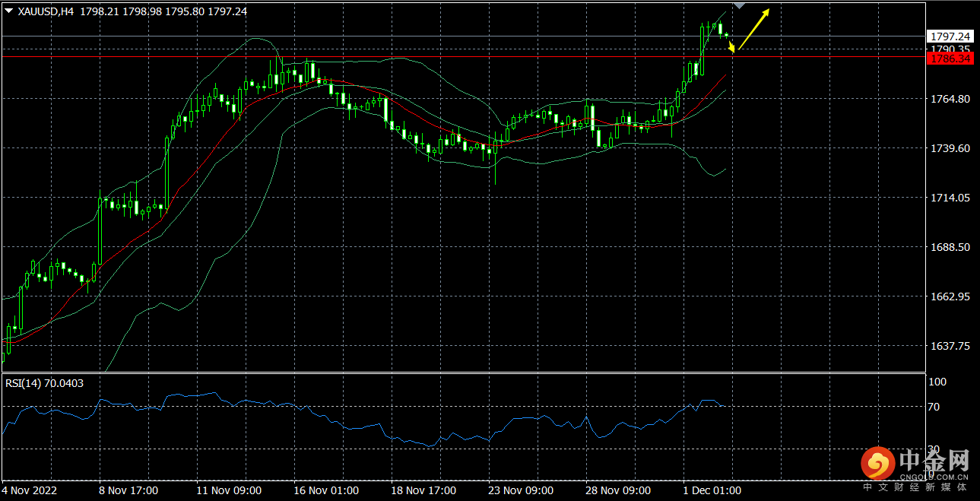
Task: Click the ZhongJin orange swirl logo
Action: click(877, 463)
